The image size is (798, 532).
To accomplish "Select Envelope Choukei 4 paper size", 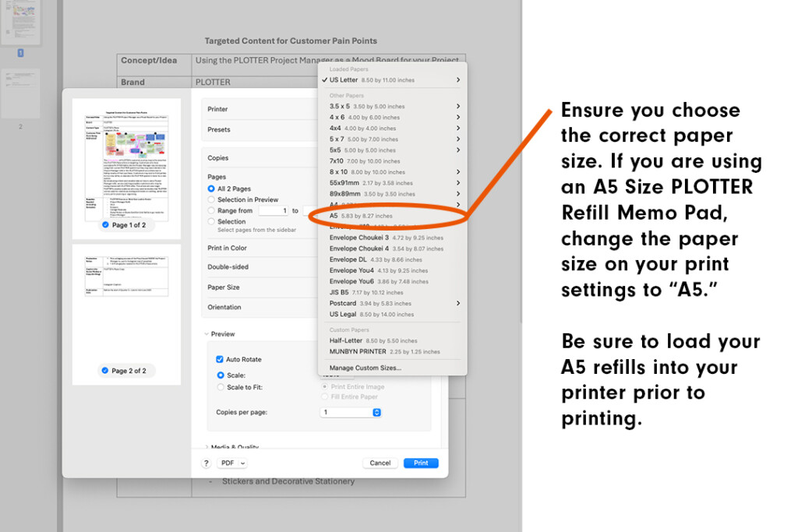I will (392, 248).
